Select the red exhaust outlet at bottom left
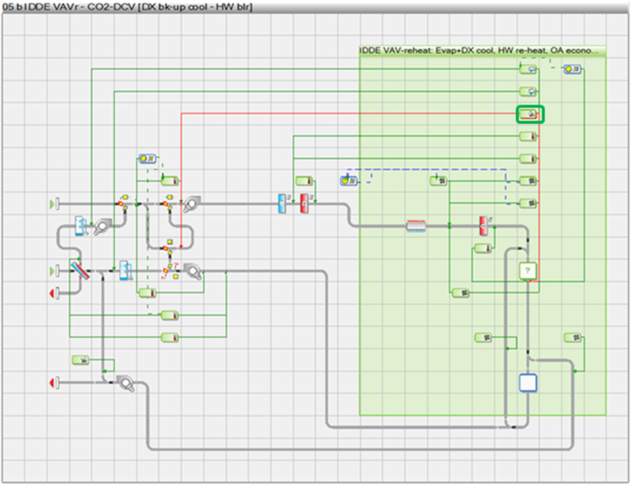This screenshot has width=631, height=485. pyautogui.click(x=54, y=383)
